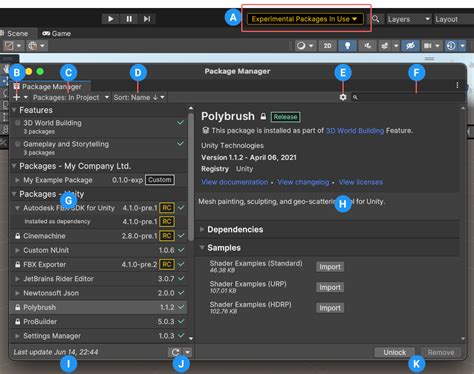The image size is (474, 374).
Task: Expand Newtonsoft Json row
Action: tap(17, 293)
